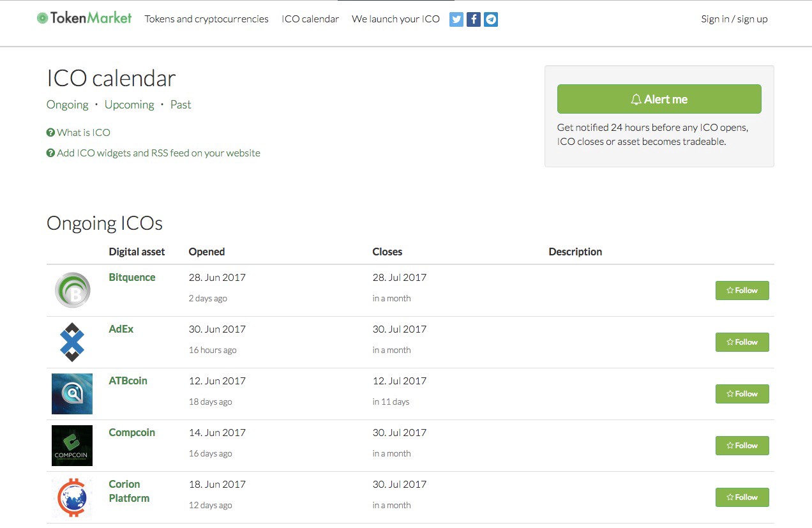Viewport: 812px width, 528px height.
Task: Open the Bitquence asset name link
Action: [x=132, y=278]
